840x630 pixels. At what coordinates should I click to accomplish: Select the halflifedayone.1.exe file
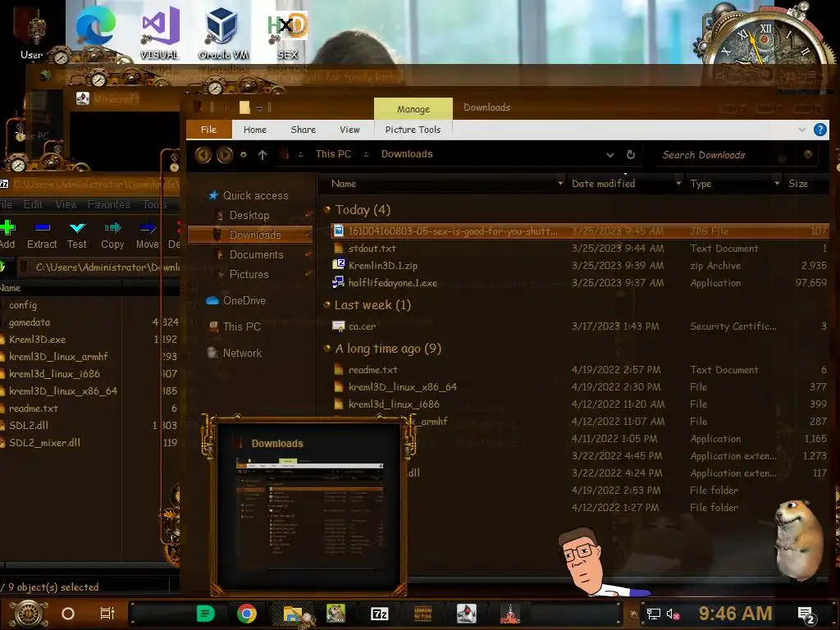click(x=578, y=283)
